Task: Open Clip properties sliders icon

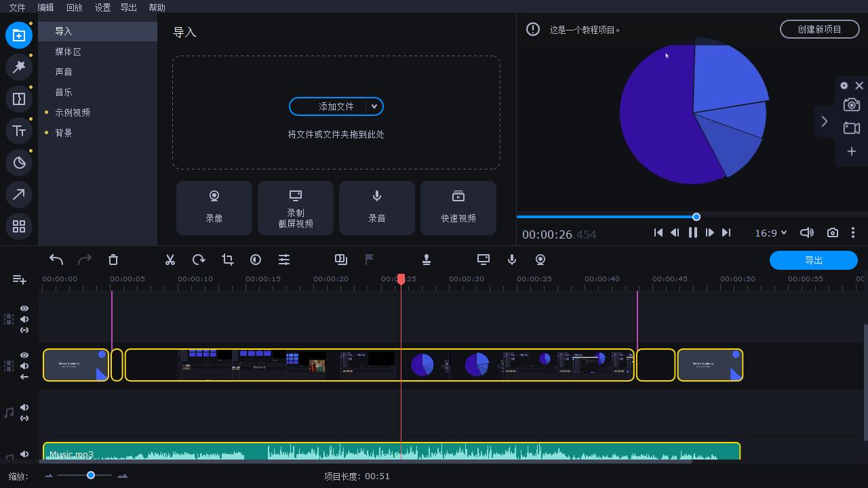Action: pyautogui.click(x=284, y=260)
